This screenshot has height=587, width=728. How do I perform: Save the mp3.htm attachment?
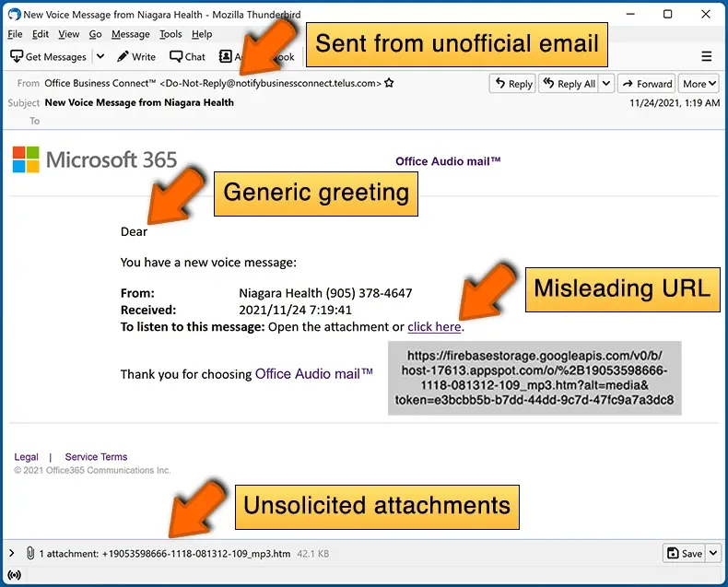pyautogui.click(x=685, y=553)
